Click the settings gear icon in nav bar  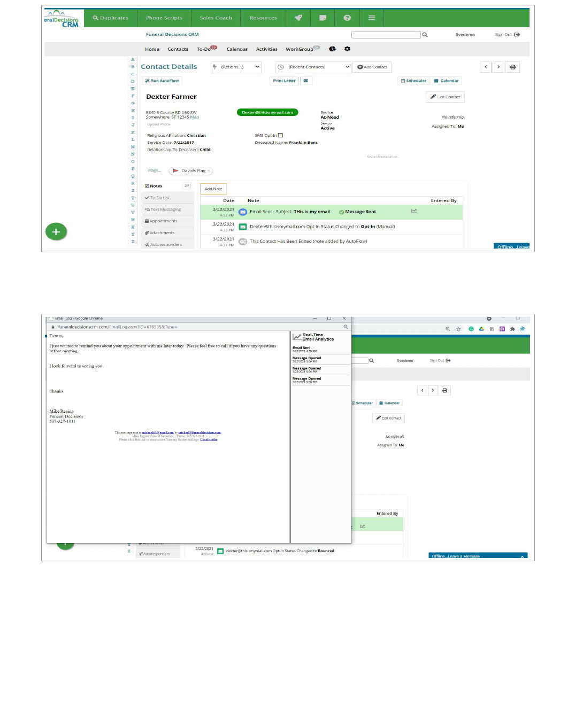(x=347, y=49)
